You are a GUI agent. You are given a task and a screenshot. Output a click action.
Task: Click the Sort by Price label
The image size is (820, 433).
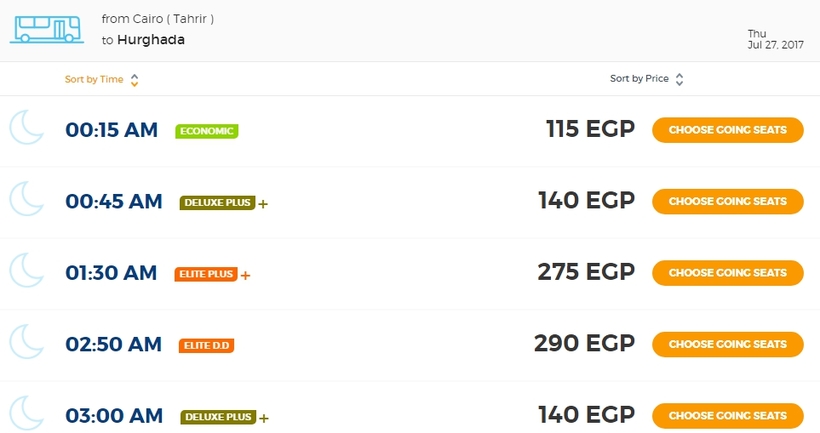[639, 79]
